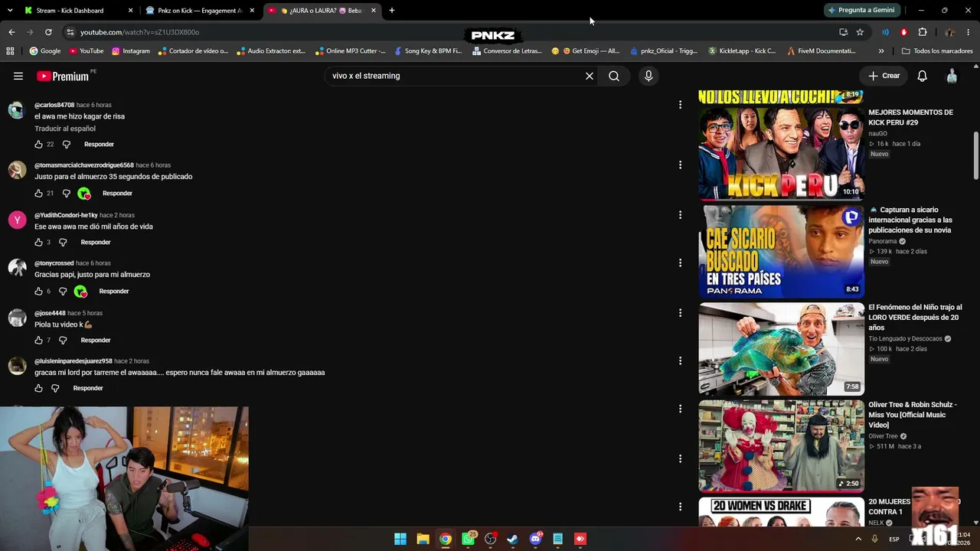
Task: Open Todos los marcadores folder
Action: (x=937, y=51)
